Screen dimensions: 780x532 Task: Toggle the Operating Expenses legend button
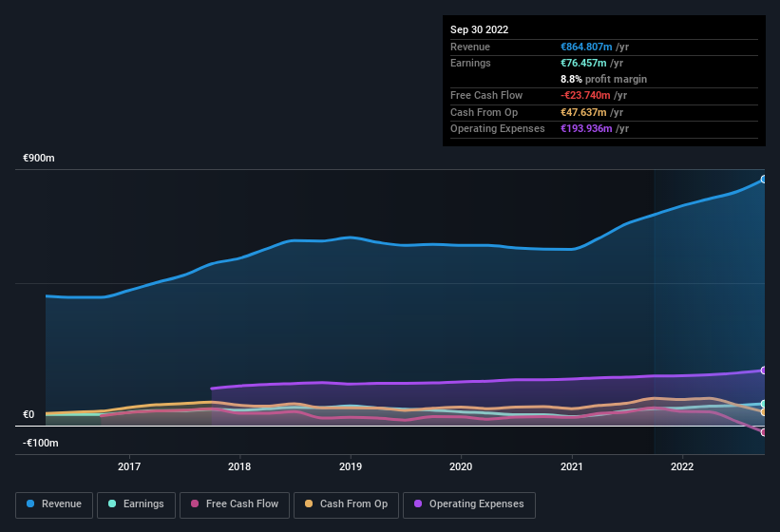[x=469, y=504]
